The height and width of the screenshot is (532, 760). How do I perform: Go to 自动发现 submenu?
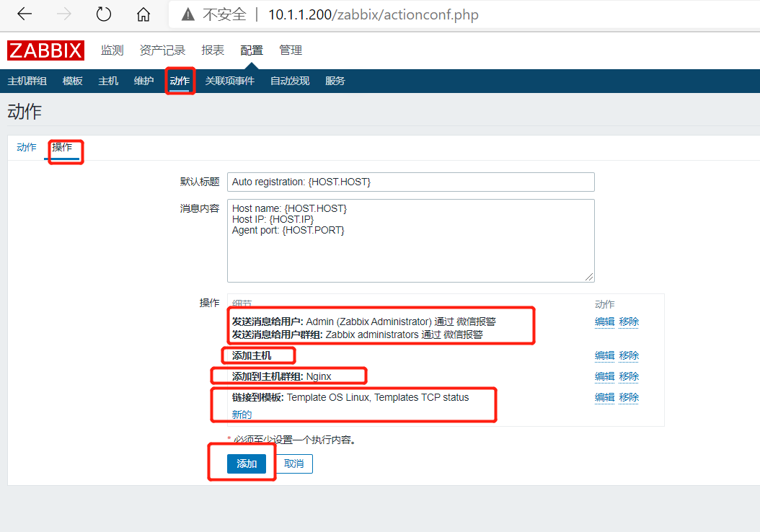290,81
